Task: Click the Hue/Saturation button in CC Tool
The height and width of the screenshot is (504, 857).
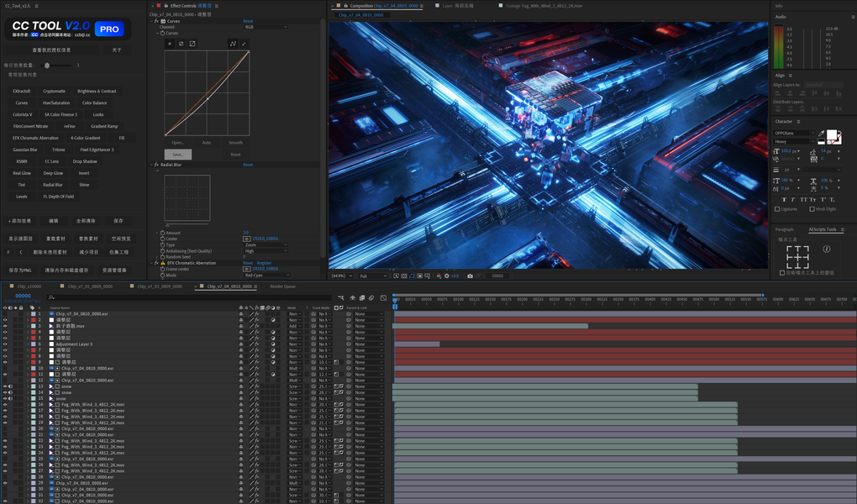Action: [x=56, y=102]
